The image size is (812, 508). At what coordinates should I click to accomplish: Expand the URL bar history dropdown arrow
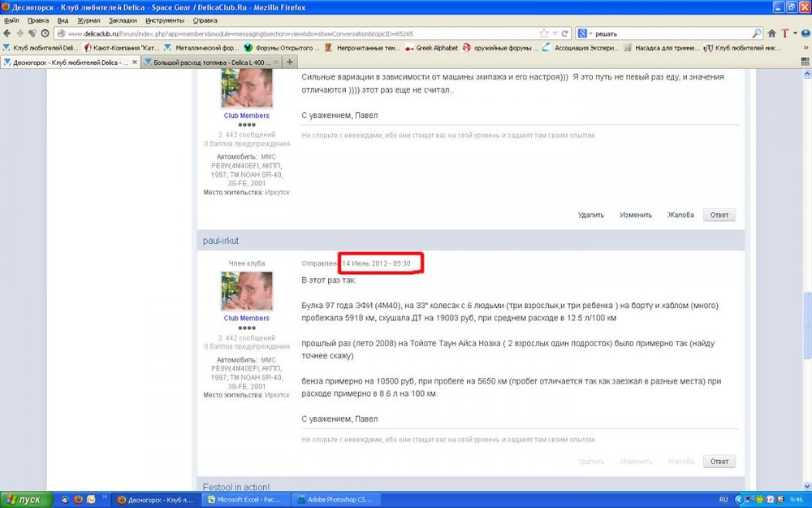click(x=555, y=34)
